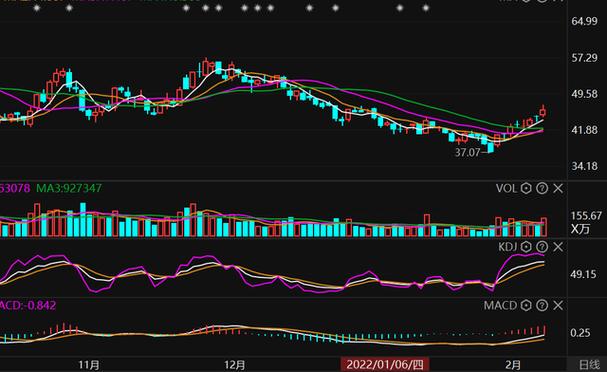Click the 64.99 price axis label
607x372 pixels.
tap(584, 21)
